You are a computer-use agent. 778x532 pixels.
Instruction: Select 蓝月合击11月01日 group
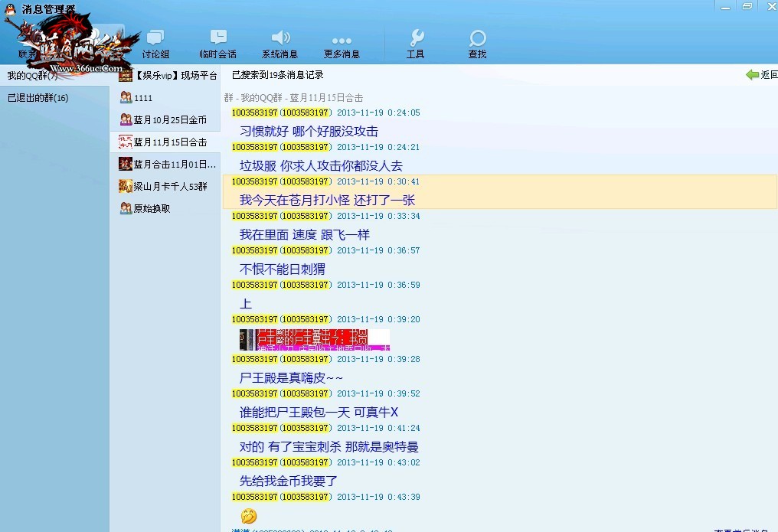click(x=175, y=165)
